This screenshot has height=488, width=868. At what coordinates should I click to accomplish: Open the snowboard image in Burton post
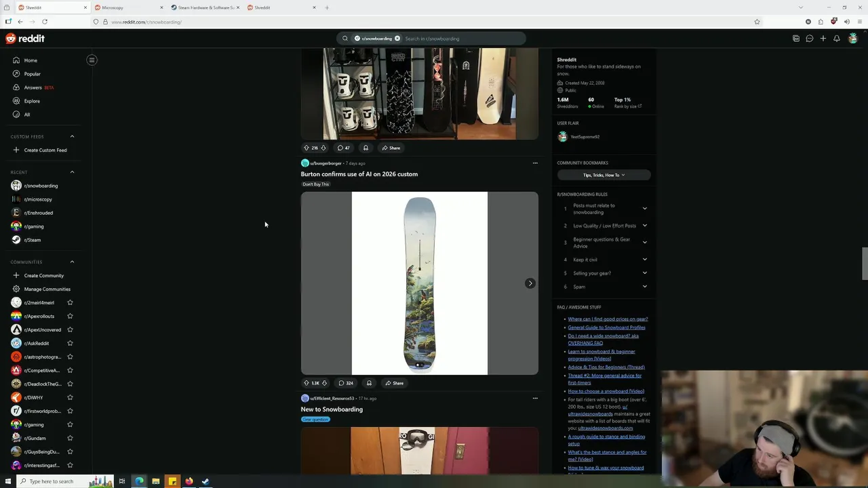coord(420,283)
